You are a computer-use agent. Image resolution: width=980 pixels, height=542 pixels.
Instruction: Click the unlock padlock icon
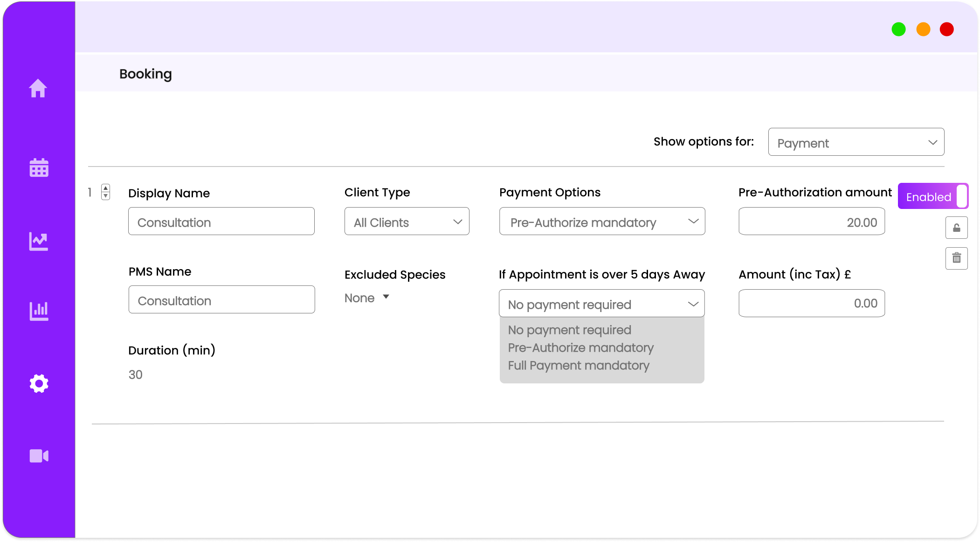[x=956, y=228]
